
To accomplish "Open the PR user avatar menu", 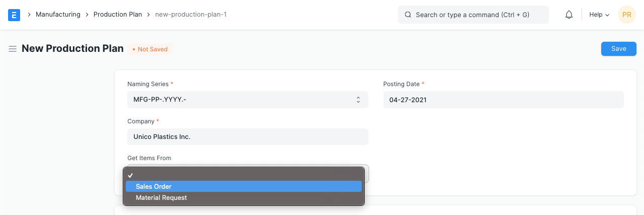I will tap(626, 15).
